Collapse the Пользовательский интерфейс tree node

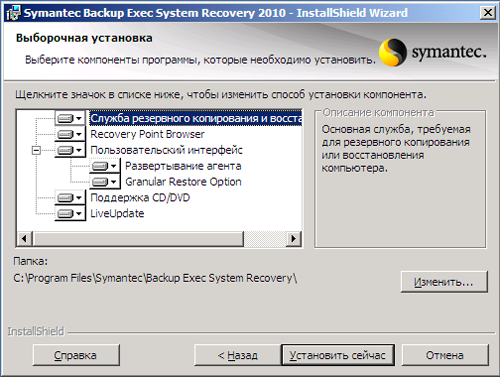(36, 150)
